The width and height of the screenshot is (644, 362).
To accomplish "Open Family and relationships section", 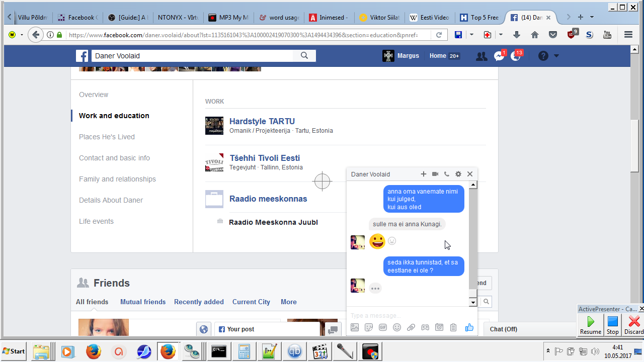I will [117, 179].
